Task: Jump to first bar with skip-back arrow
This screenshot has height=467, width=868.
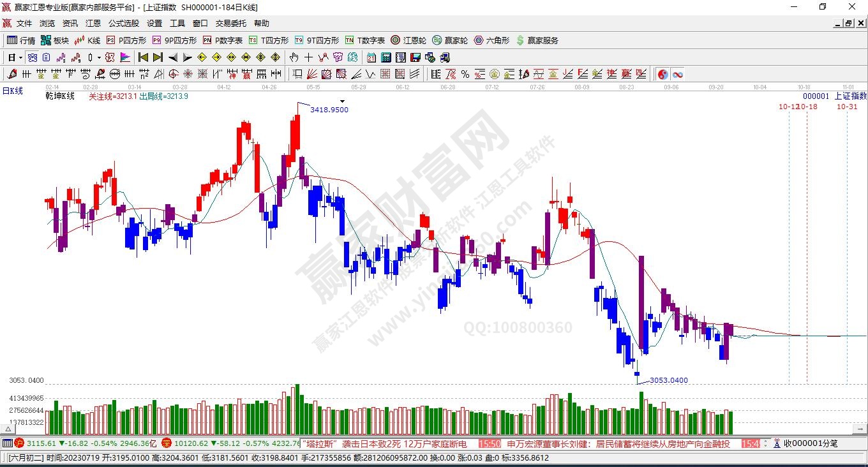Action: tap(143, 57)
